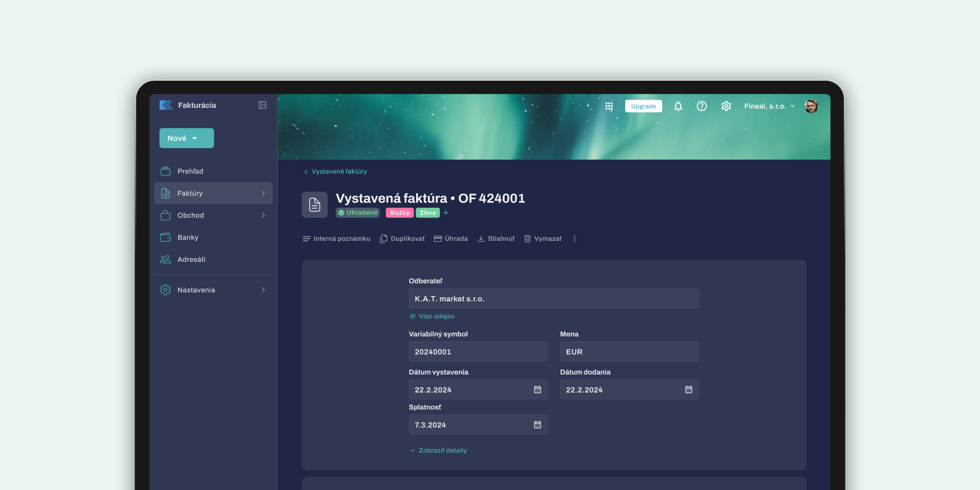Click the help question mark icon
The height and width of the screenshot is (490, 980).
702,106
